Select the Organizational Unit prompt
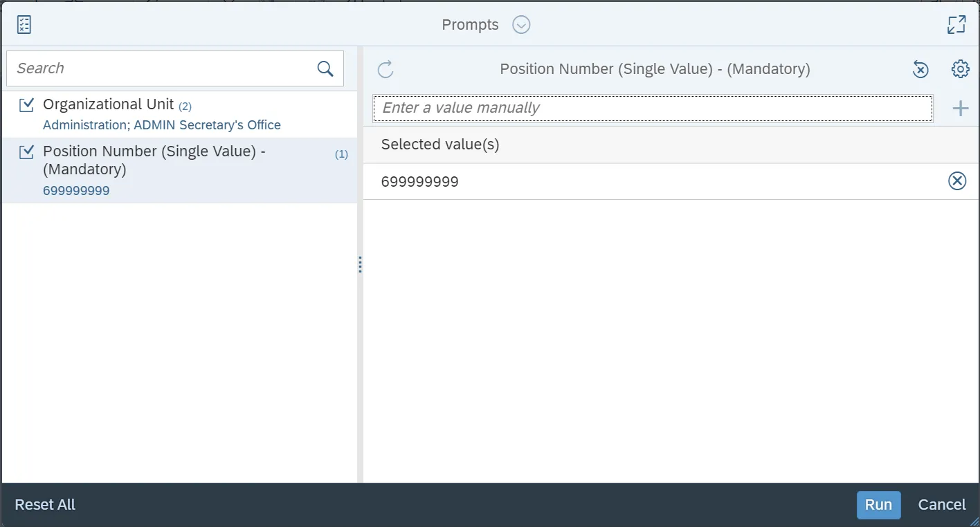 coord(108,104)
